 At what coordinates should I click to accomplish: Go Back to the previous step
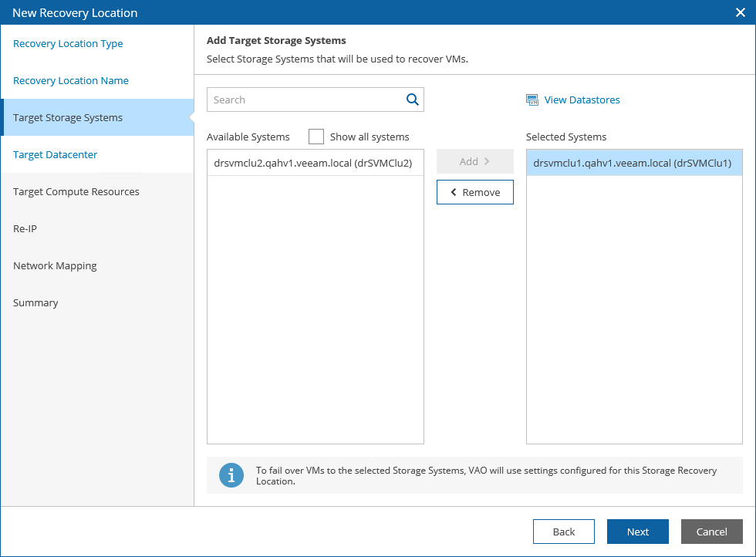click(x=564, y=532)
